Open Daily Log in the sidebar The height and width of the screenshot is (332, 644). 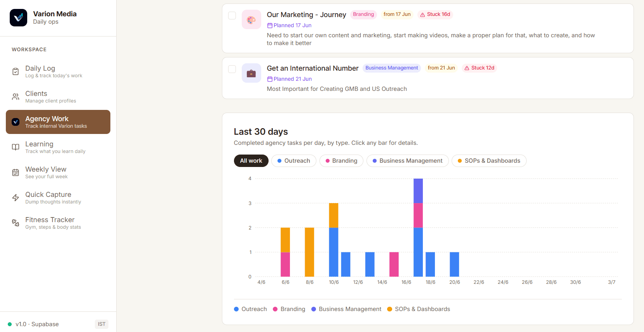(x=58, y=71)
